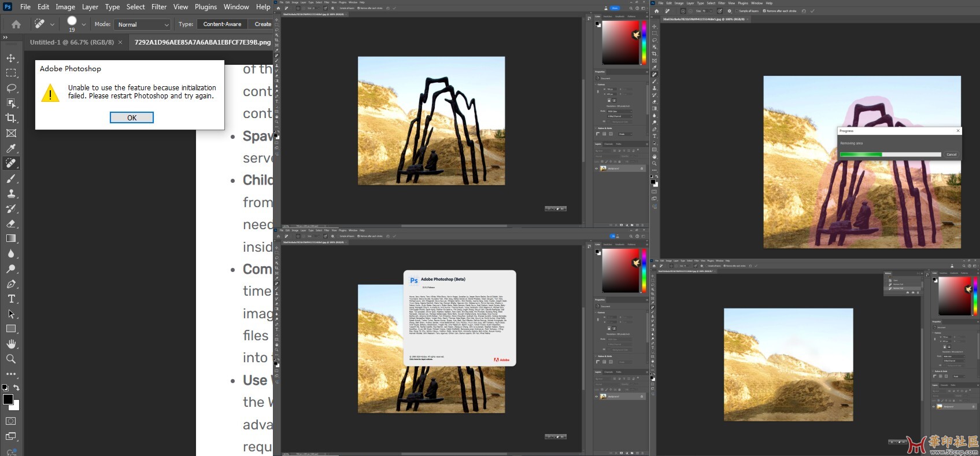Select the Gradient tool in left window
This screenshot has height=456, width=980.
11,238
